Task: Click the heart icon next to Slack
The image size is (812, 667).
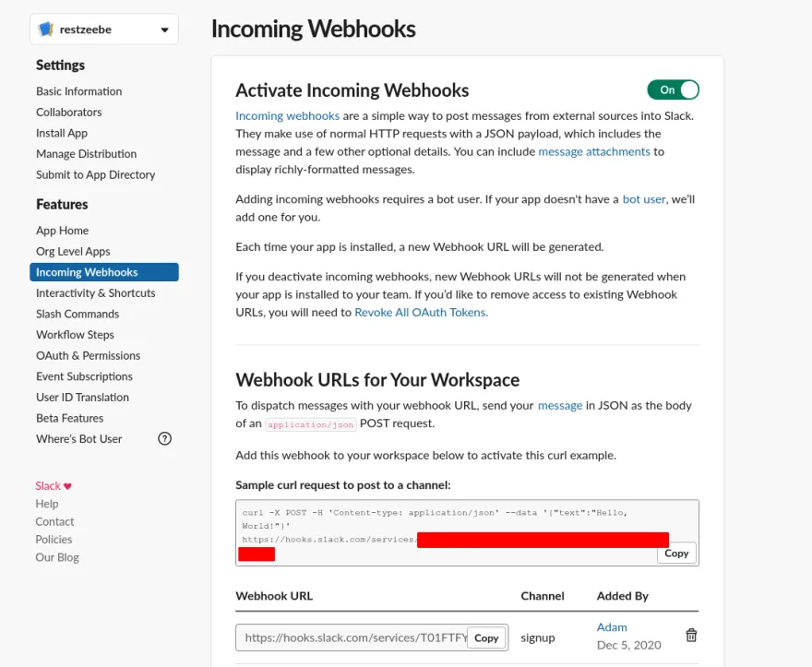Action: pos(67,485)
